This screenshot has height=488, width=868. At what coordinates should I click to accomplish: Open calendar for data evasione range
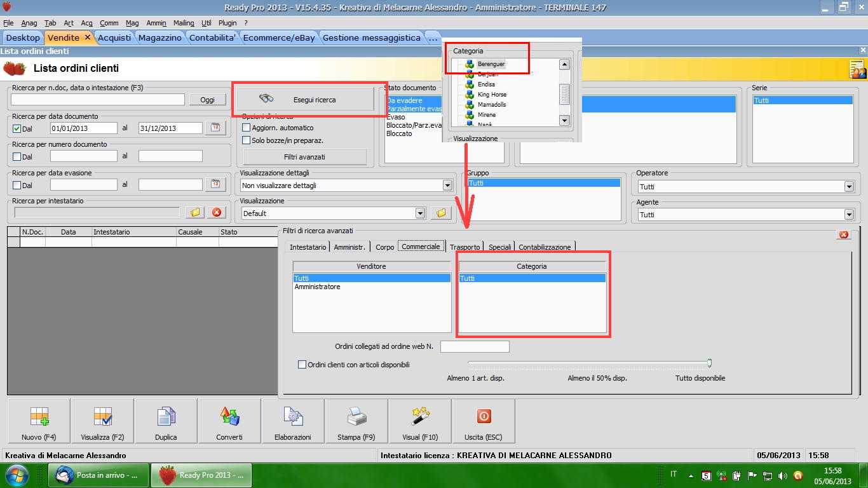(x=215, y=184)
